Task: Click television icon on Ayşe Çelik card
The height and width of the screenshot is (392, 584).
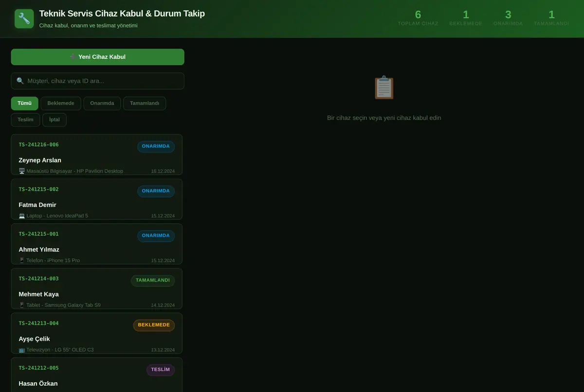Action: (x=22, y=350)
